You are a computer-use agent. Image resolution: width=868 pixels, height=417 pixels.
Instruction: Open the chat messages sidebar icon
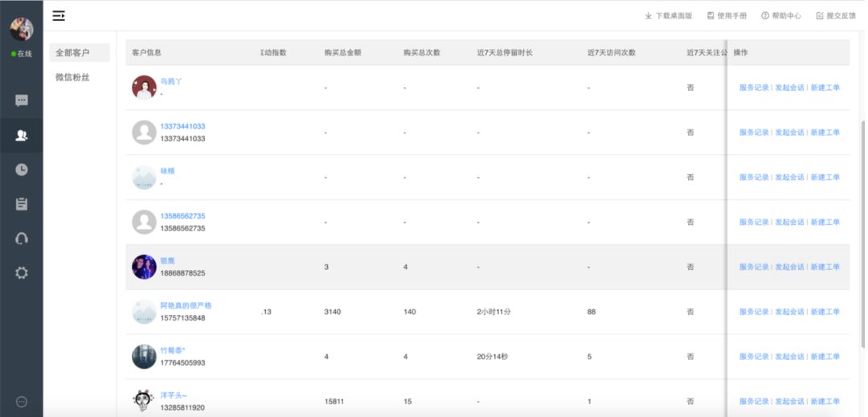click(x=22, y=100)
